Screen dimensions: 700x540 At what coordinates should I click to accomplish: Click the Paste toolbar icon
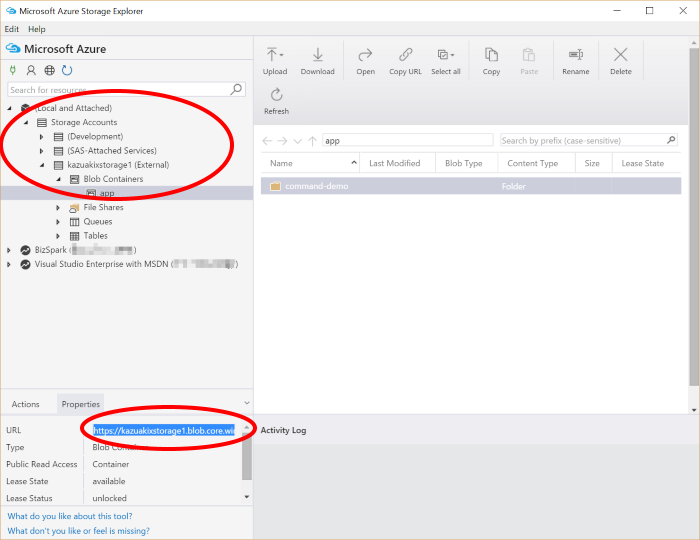[x=529, y=55]
